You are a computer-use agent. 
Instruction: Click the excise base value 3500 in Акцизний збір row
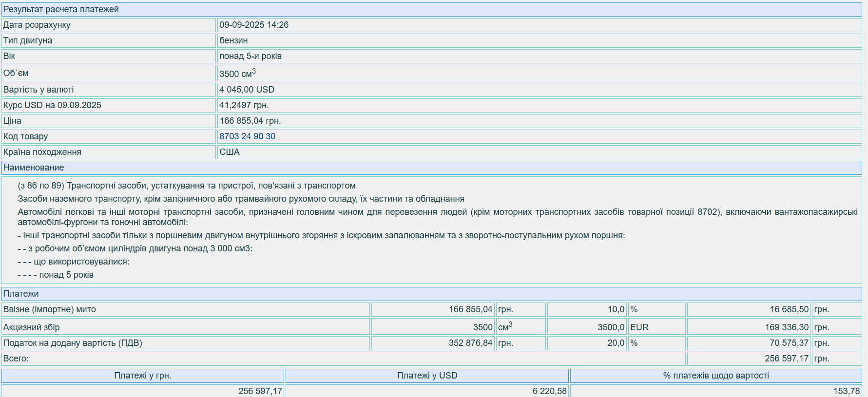482,327
